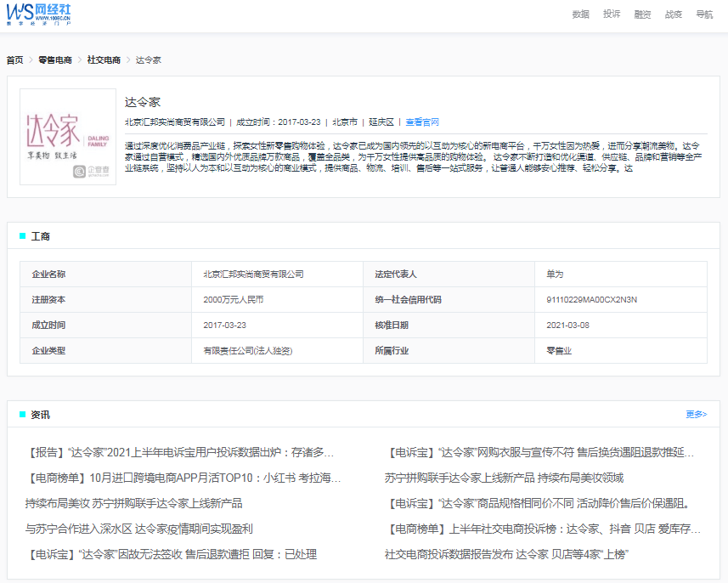Go to 社交电商 breadcrumb

(104, 60)
